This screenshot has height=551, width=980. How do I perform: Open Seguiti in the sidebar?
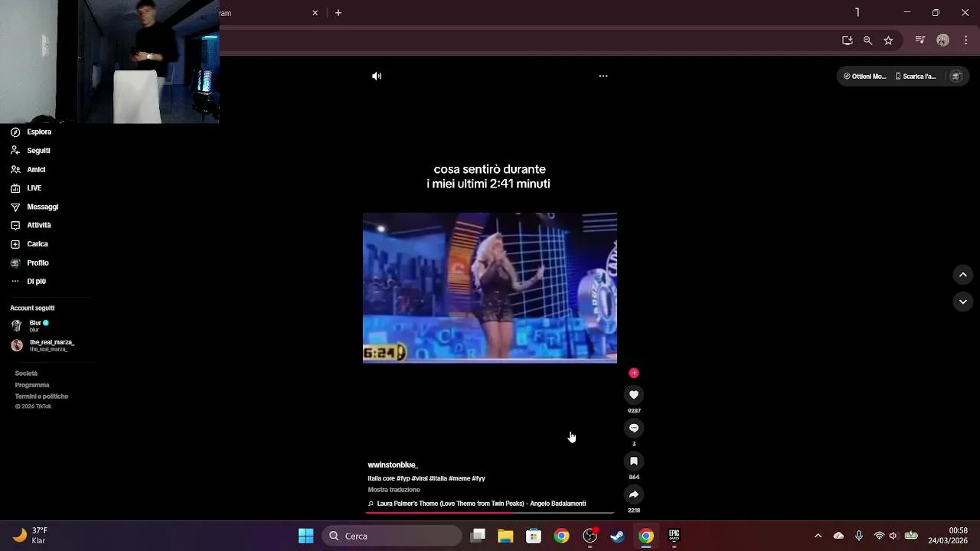[x=31, y=151]
